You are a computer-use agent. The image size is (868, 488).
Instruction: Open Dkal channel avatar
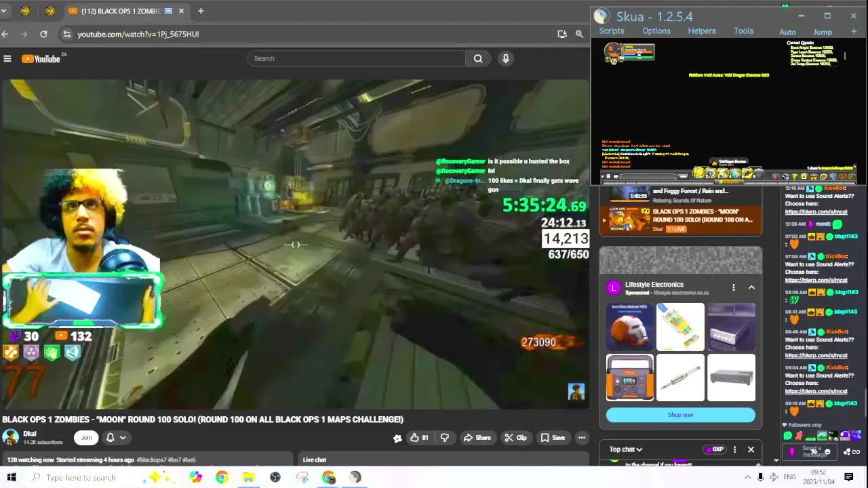10,437
